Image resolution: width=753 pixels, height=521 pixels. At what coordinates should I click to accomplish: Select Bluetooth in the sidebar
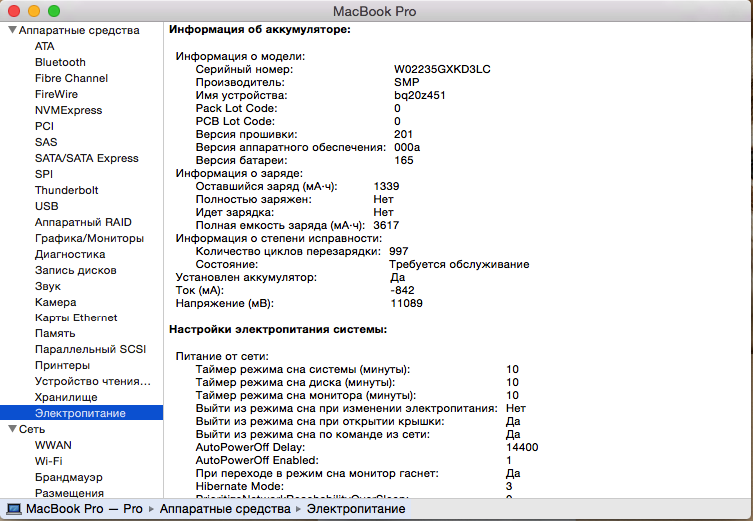[60, 62]
